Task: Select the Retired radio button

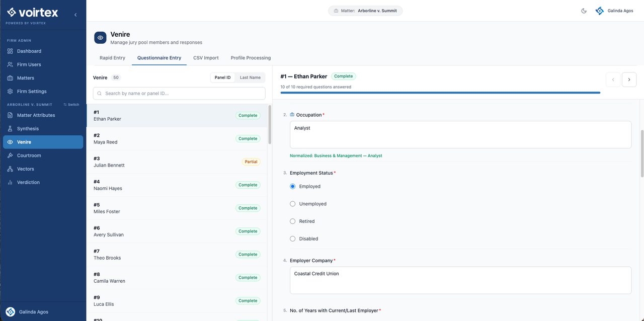Action: [293, 221]
